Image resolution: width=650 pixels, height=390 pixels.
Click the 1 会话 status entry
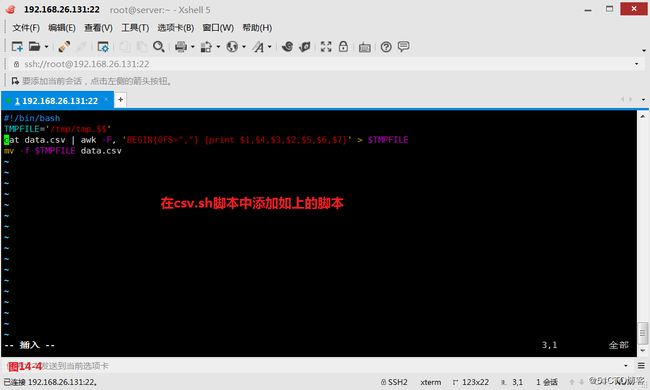(547, 382)
